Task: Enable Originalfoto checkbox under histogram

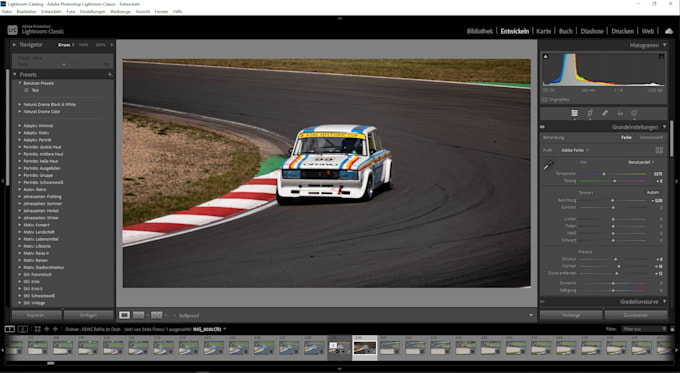Action: tap(545, 100)
